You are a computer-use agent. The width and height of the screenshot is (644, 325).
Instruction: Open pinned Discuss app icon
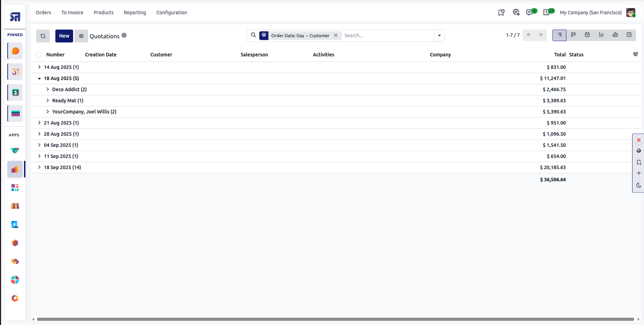click(15, 51)
